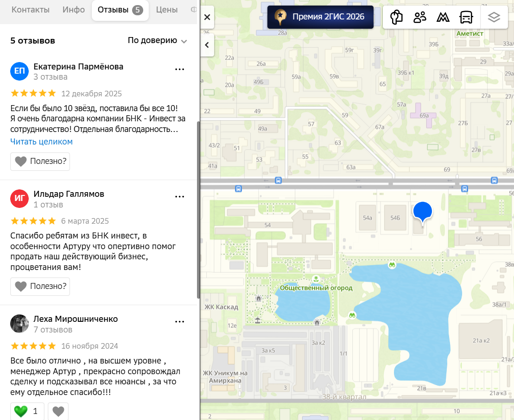514x420 pixels.
Task: Click the bus stop icon near building 56
Action: pos(464,189)
